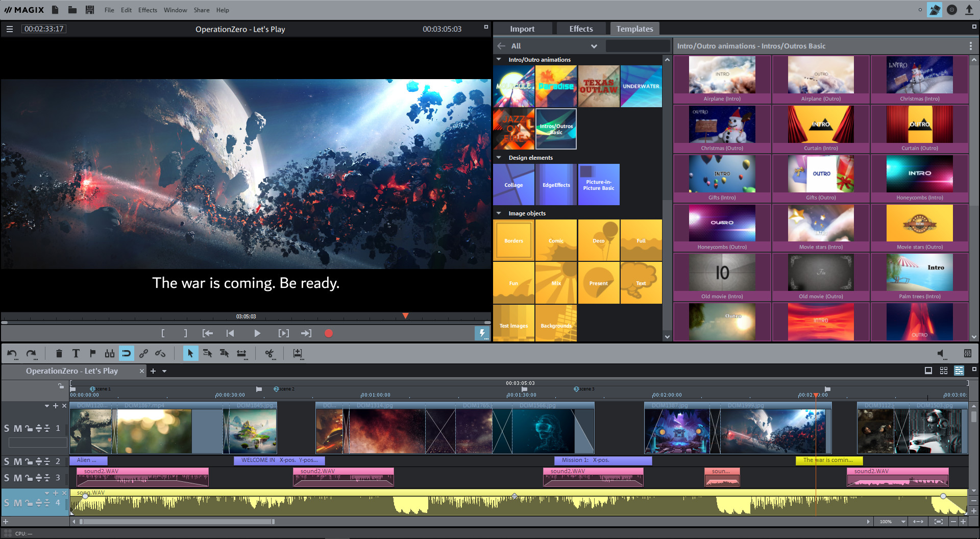Toggle the magnet snapping icon in the toolbar
Viewport: 980px width, 539px height.
click(126, 353)
